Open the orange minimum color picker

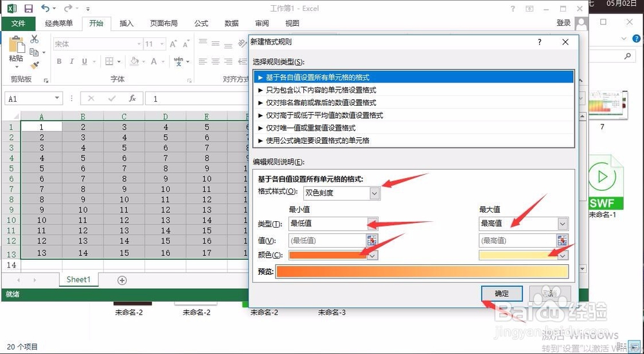click(333, 255)
